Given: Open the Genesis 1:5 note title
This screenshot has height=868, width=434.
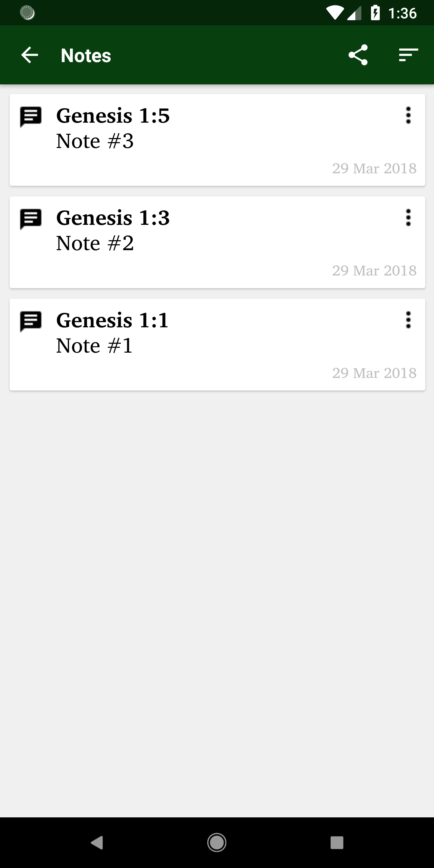Looking at the screenshot, I should [113, 115].
